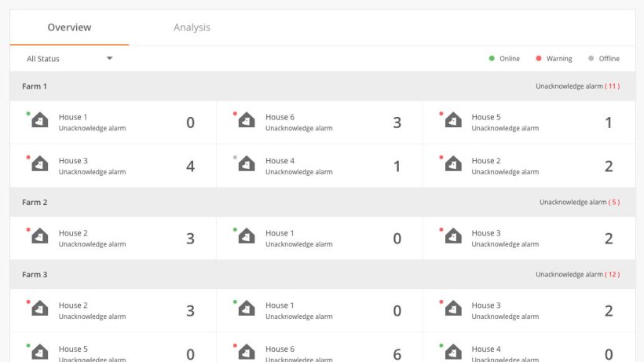The image size is (644, 362).
Task: Open the All Status dropdown
Action: click(x=69, y=59)
